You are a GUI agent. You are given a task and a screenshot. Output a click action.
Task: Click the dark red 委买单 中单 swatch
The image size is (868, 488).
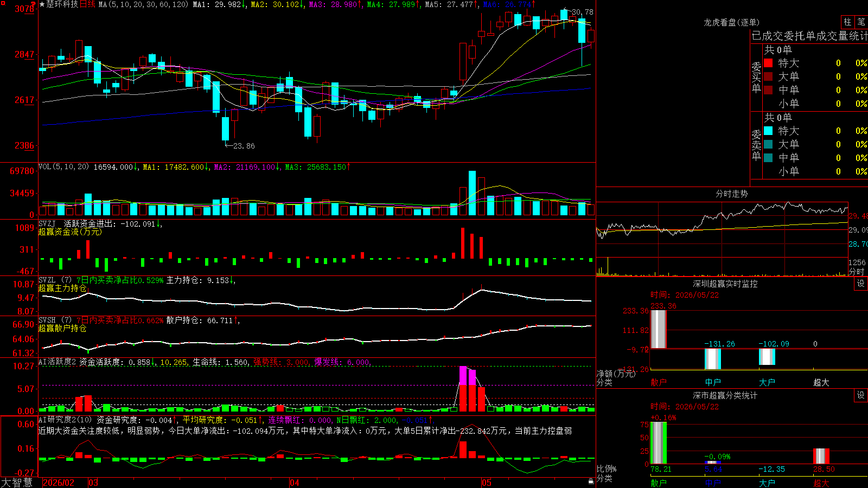pos(768,89)
